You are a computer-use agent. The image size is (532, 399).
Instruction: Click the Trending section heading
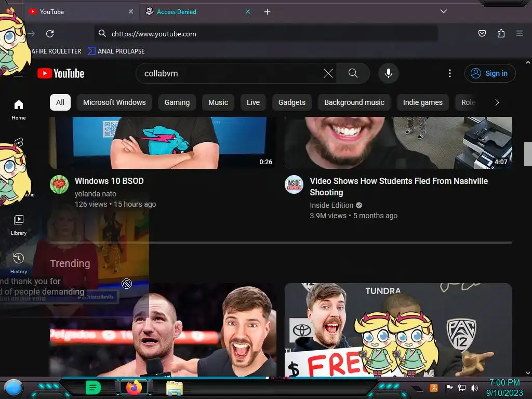(70, 263)
